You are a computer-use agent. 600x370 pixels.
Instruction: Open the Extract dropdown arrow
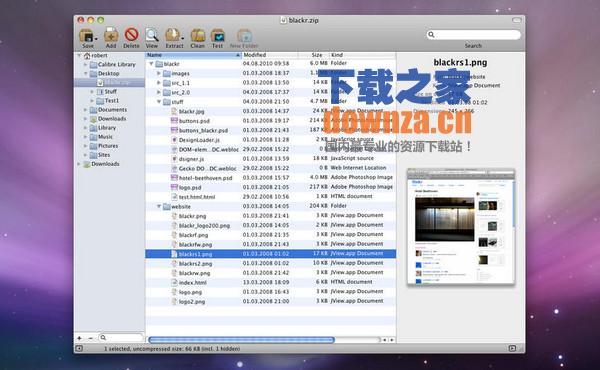182,39
